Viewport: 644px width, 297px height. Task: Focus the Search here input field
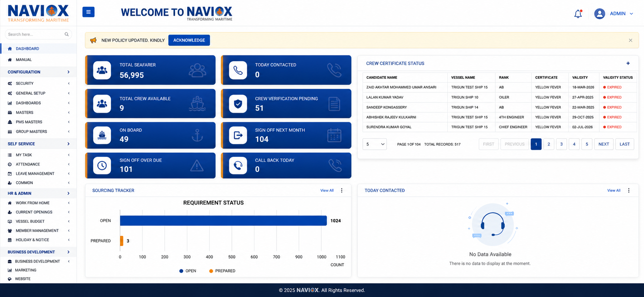coord(38,34)
